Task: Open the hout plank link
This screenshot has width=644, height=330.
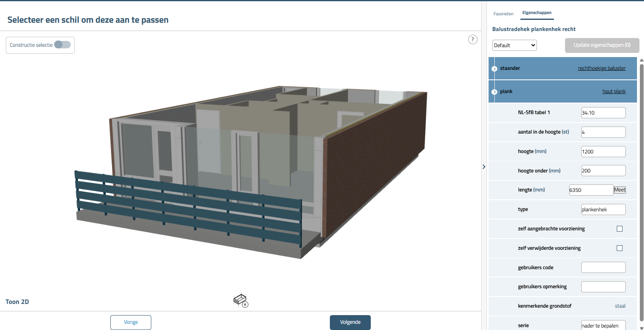Action: pyautogui.click(x=613, y=91)
